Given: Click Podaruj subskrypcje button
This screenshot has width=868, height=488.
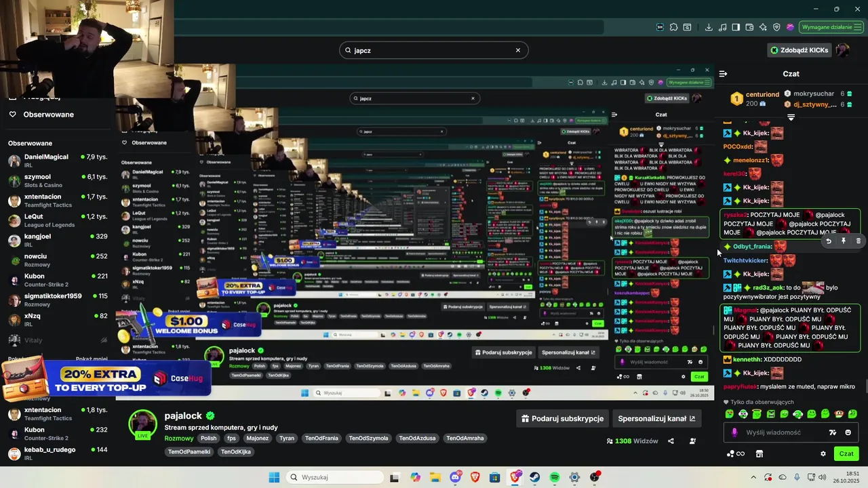Looking at the screenshot, I should tap(562, 419).
